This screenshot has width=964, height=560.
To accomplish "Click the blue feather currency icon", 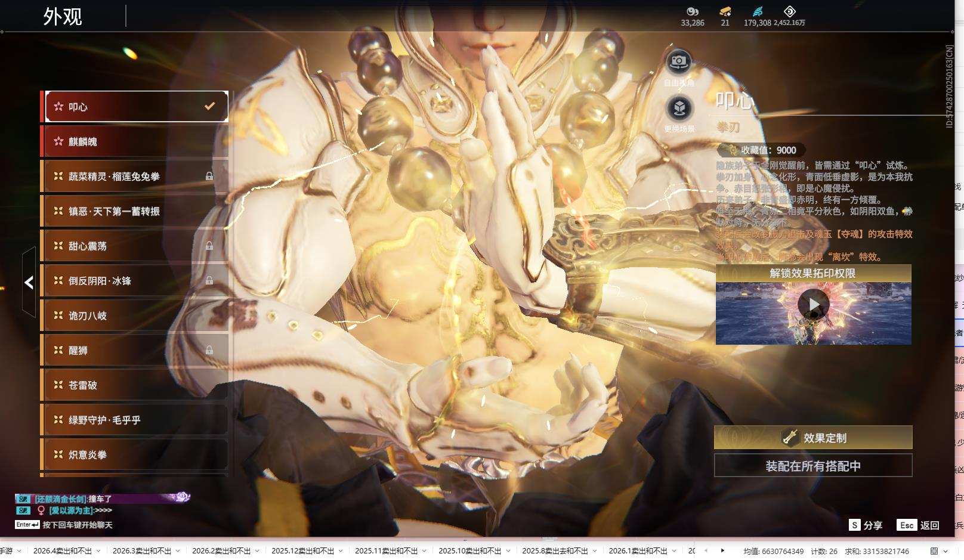I will [x=757, y=11].
